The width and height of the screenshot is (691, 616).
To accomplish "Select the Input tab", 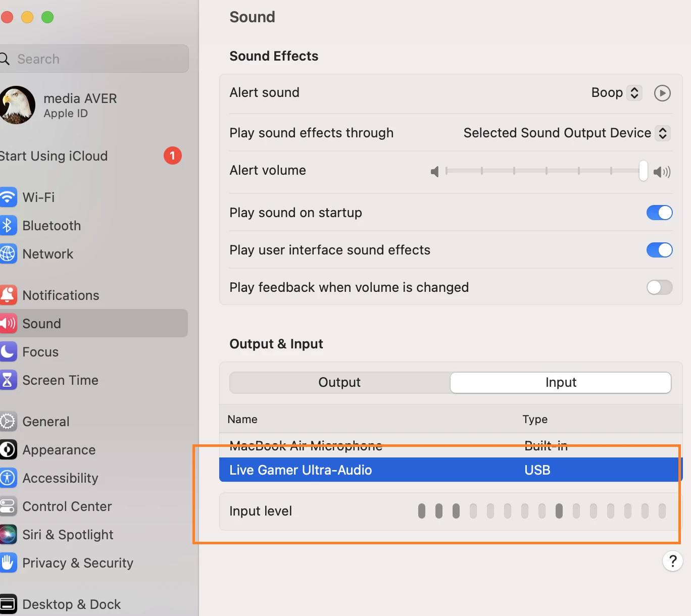I will pos(561,382).
